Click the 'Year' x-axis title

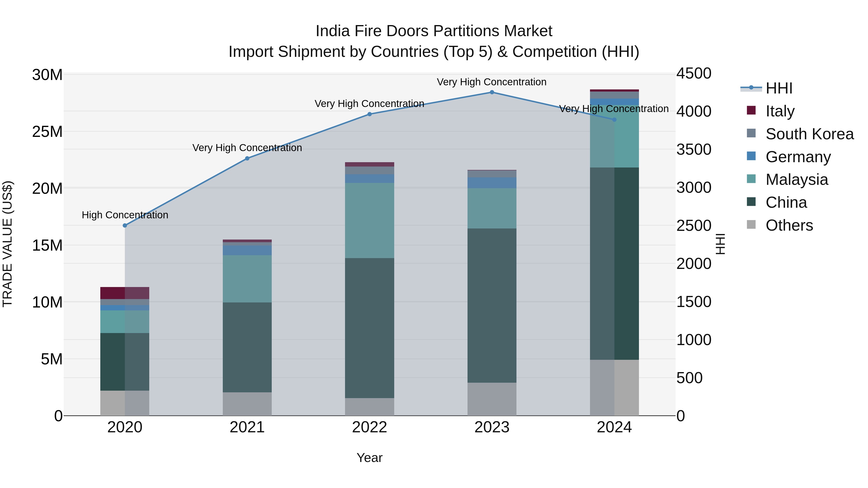tap(369, 458)
